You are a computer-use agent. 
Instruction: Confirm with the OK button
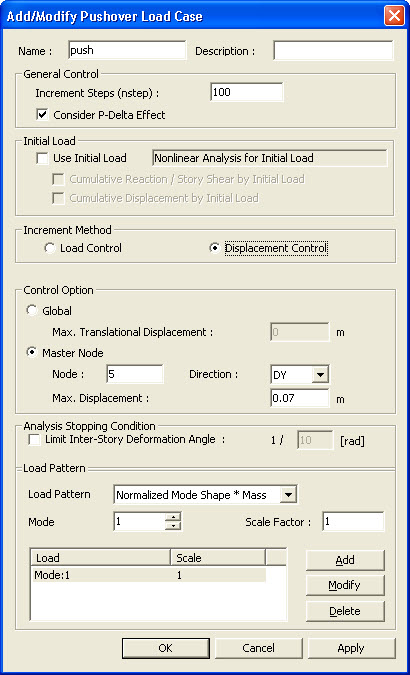pyautogui.click(x=166, y=648)
